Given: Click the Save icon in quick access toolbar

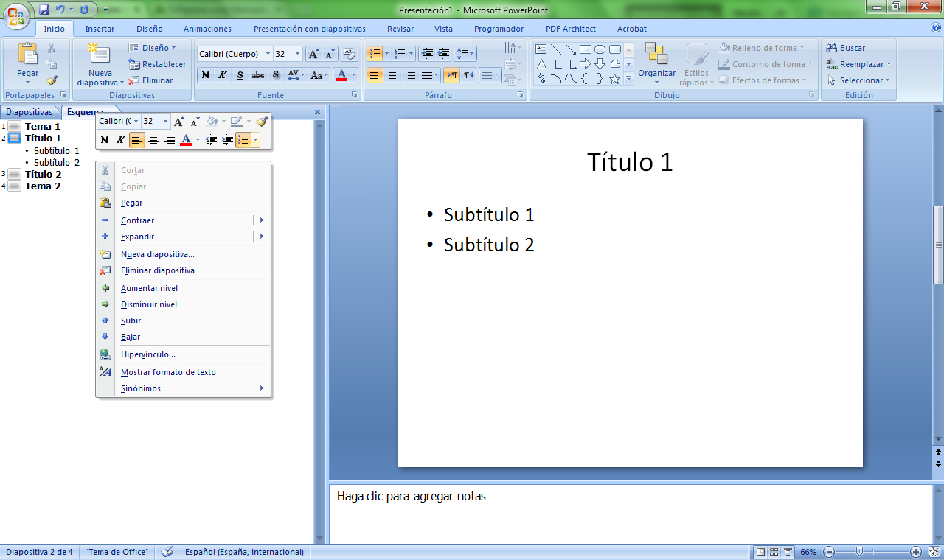Looking at the screenshot, I should pyautogui.click(x=44, y=10).
